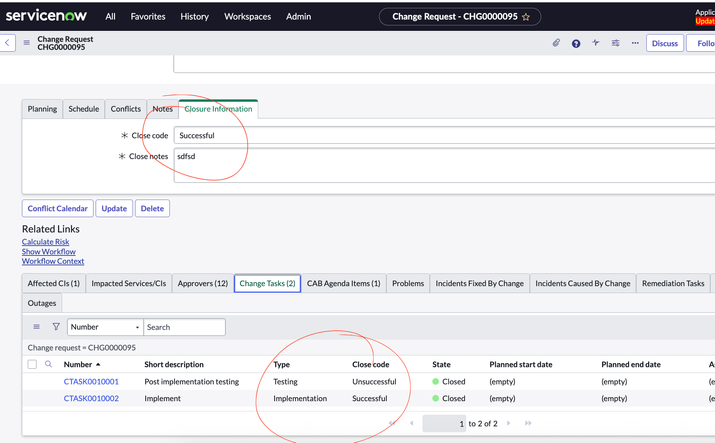
Task: Go back with the left chevron button
Action: pyautogui.click(x=7, y=43)
